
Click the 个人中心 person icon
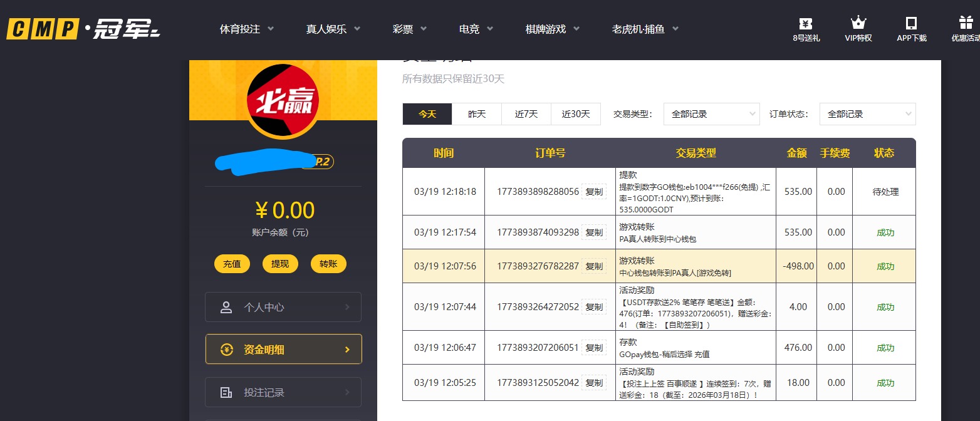coord(227,306)
